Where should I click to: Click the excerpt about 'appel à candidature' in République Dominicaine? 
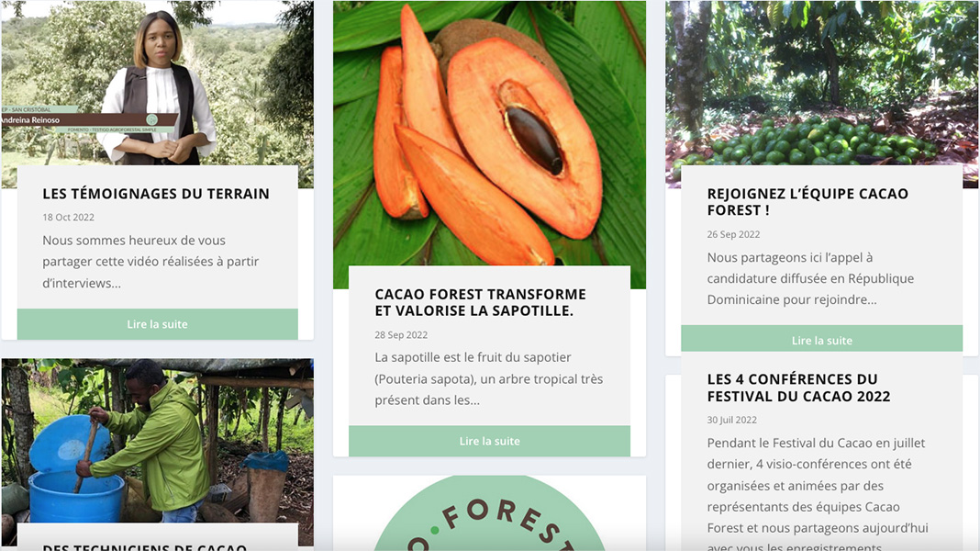pos(810,278)
